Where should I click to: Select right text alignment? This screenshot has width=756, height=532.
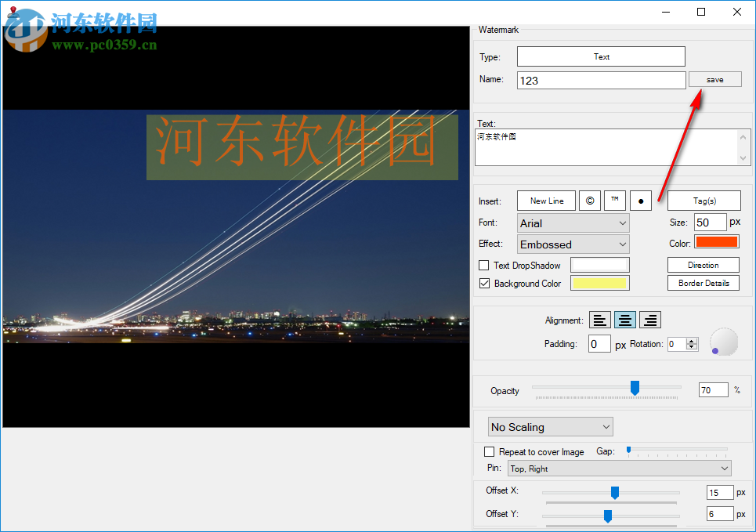click(649, 320)
